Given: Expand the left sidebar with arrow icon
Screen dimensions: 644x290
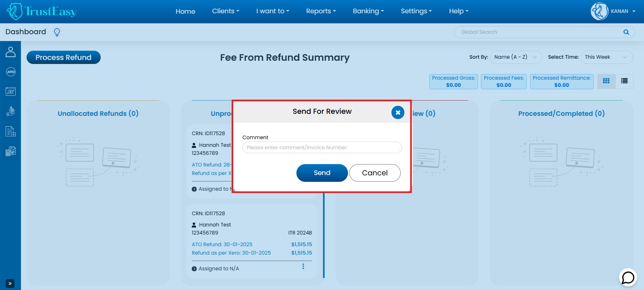Looking at the screenshot, I should 10,283.
